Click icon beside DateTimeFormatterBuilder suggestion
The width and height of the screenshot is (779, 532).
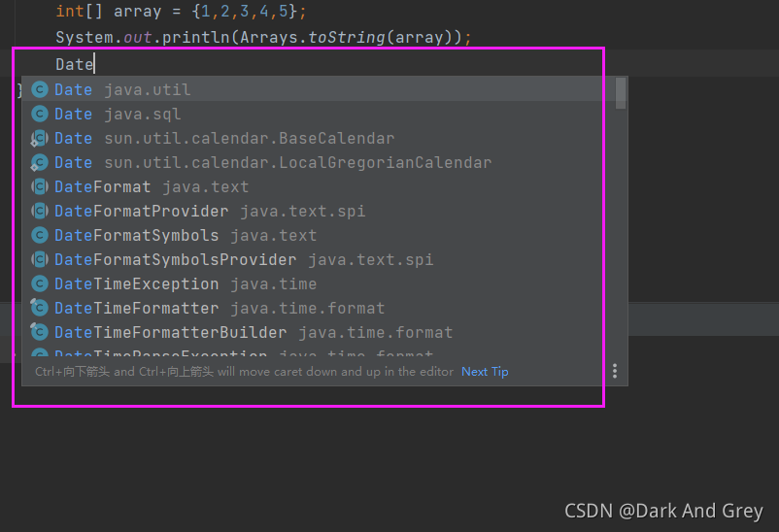click(40, 332)
